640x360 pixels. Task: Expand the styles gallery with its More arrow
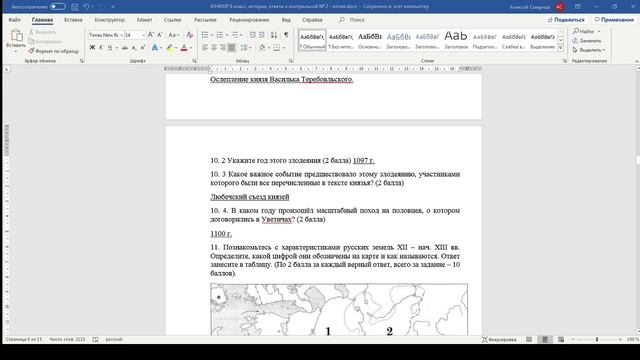pos(560,48)
